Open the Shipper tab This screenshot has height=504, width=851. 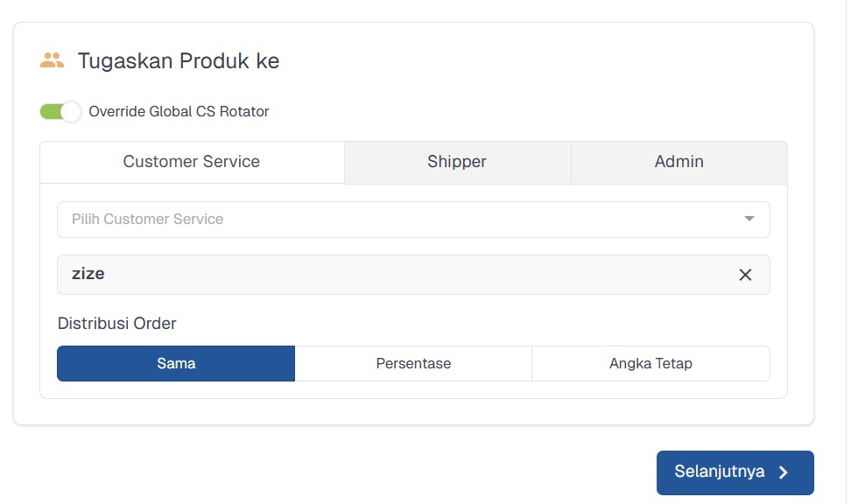click(x=457, y=162)
